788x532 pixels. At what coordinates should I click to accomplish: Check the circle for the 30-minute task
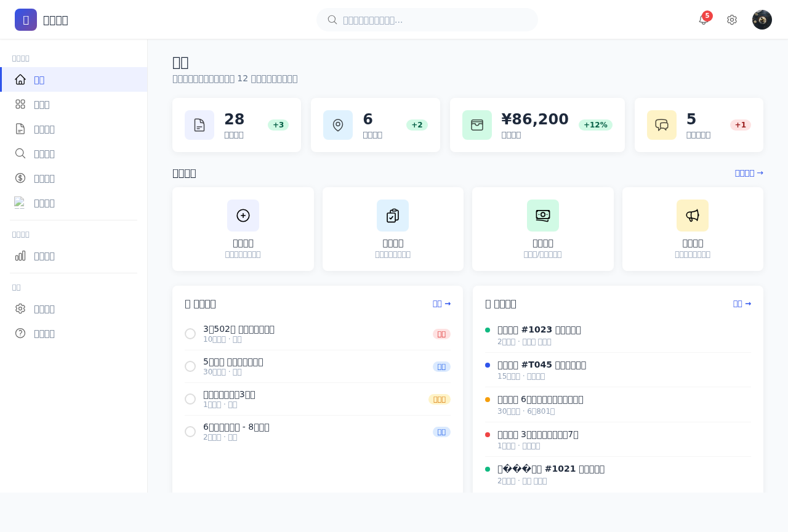coord(190,366)
